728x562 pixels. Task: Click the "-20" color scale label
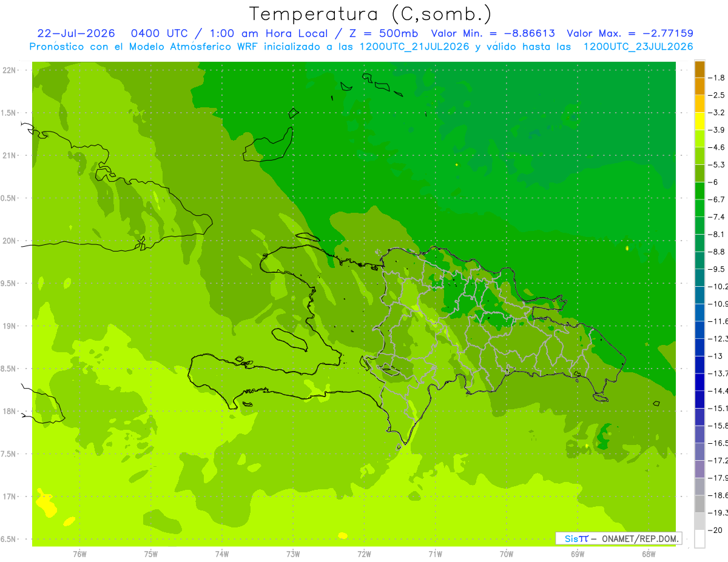tap(716, 530)
